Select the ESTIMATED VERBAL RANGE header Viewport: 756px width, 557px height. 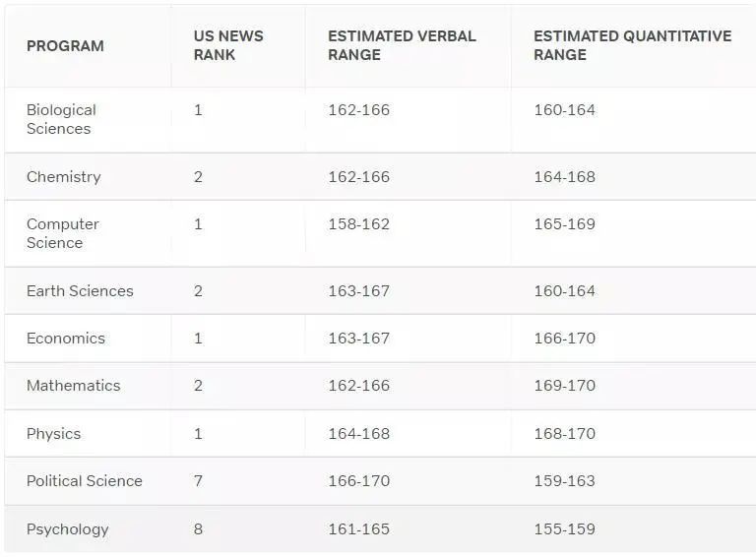tap(402, 45)
